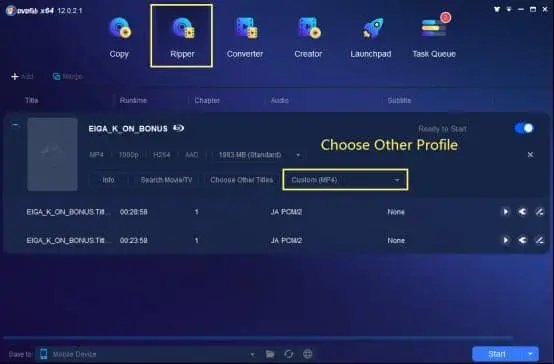Click the AAC audio codec label
This screenshot has height=364, width=554.
(x=191, y=155)
